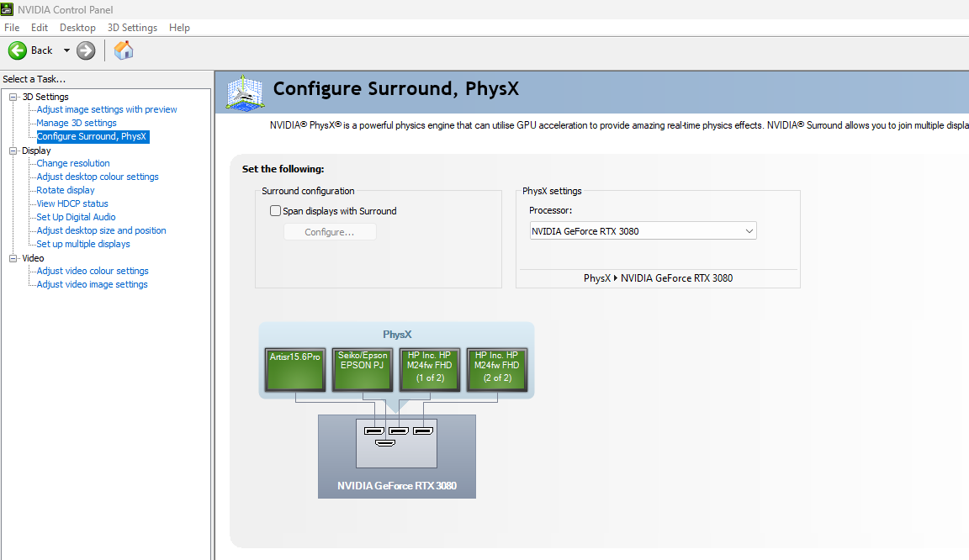The height and width of the screenshot is (560, 969).
Task: Select HP M24fw FHD (1 of 2) tile
Action: (430, 370)
